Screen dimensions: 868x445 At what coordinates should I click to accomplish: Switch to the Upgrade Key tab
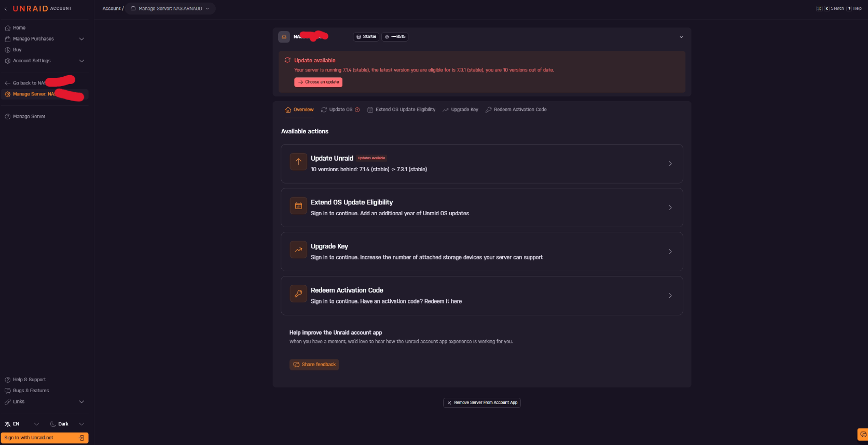[460, 110]
